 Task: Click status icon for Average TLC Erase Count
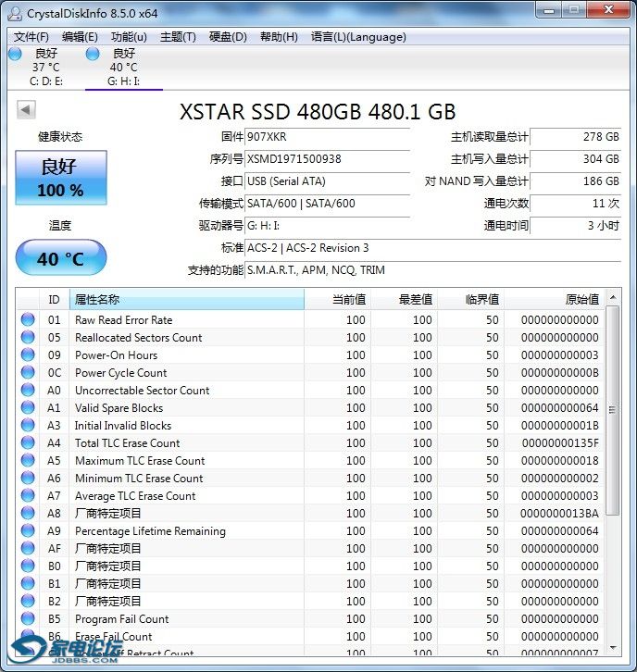point(28,495)
